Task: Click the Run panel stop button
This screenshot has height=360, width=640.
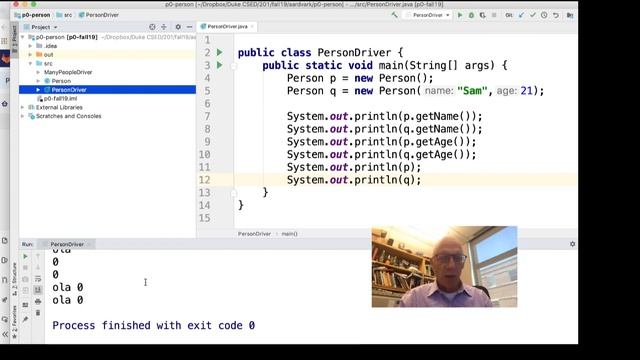Action: 25,268
